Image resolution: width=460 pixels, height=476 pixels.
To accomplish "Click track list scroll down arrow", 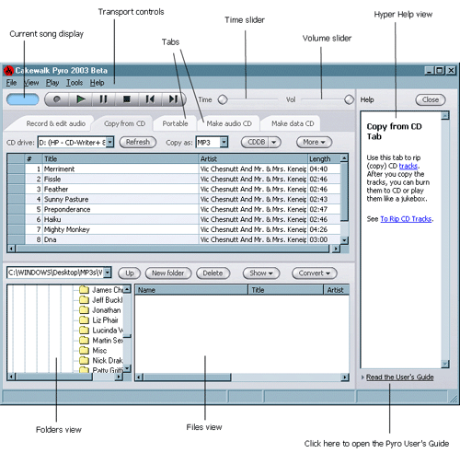I will click(x=345, y=240).
